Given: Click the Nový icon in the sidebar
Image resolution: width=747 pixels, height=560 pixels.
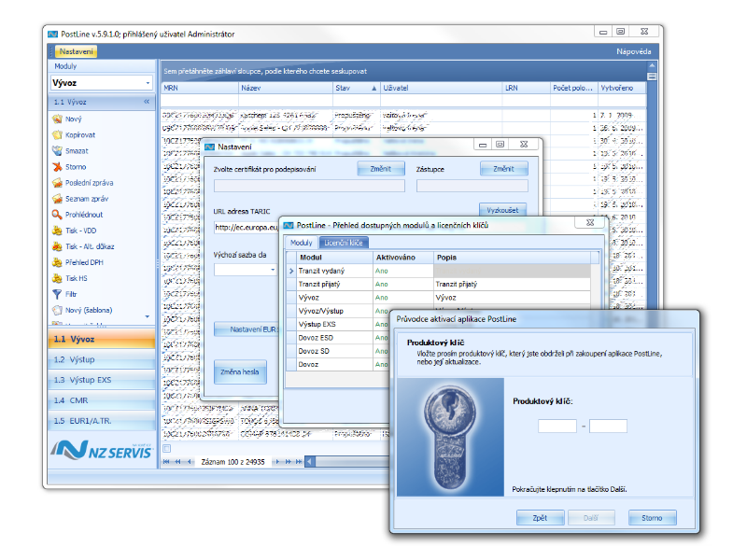Looking at the screenshot, I should click(x=57, y=119).
